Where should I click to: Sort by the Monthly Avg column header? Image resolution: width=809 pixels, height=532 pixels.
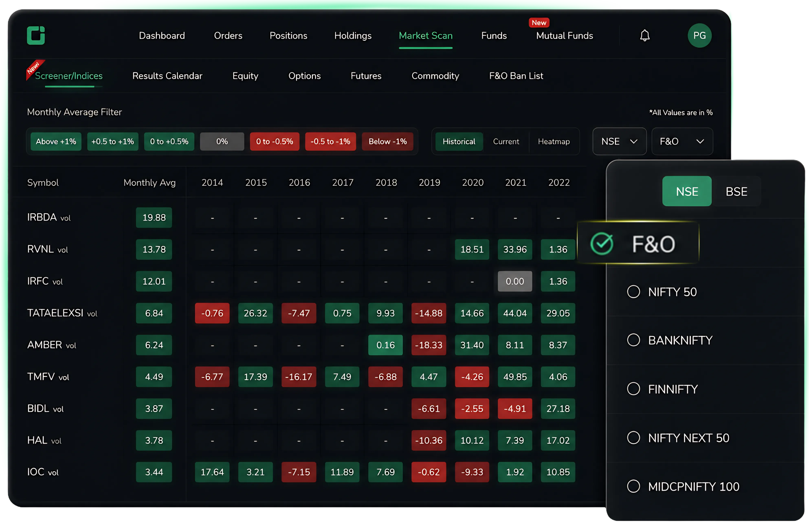(x=149, y=182)
